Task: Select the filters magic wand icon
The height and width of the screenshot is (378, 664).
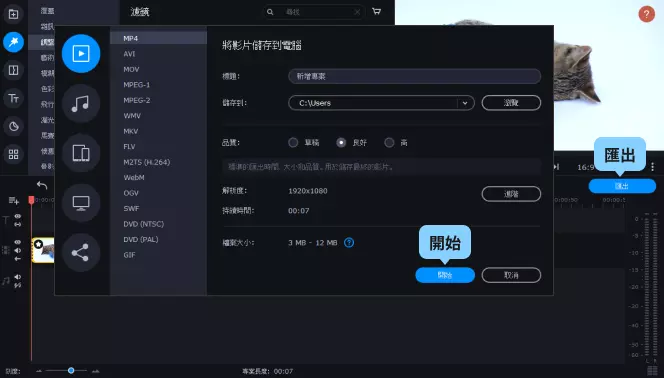Action: click(x=14, y=42)
